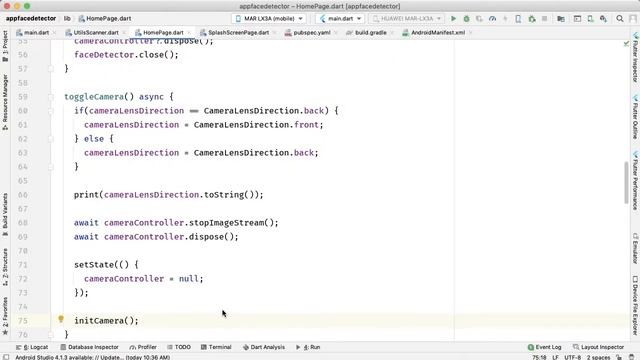Open TODO tool window
This screenshot has width=640, height=360.
click(179, 347)
